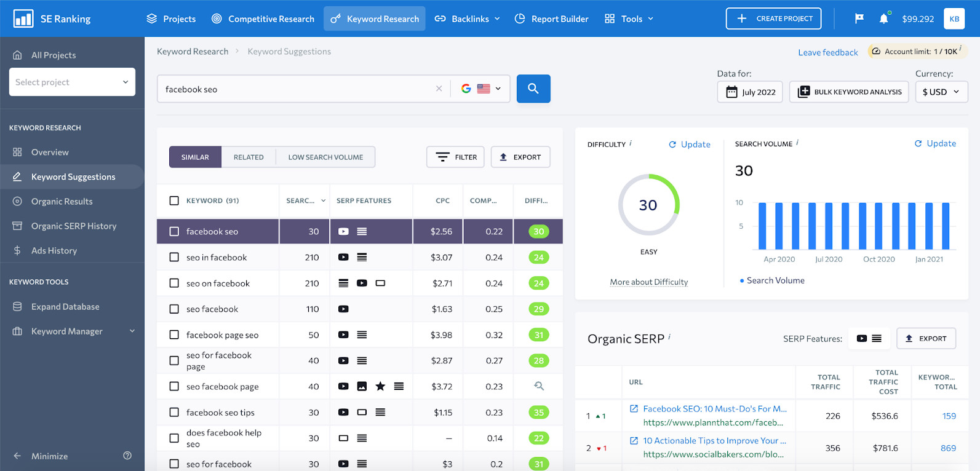Check the seo facebook checkbox
Image resolution: width=980 pixels, height=471 pixels.
pyautogui.click(x=174, y=309)
